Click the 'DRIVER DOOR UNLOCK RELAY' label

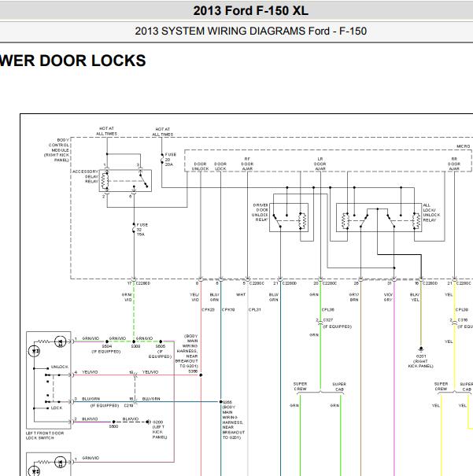260,212
